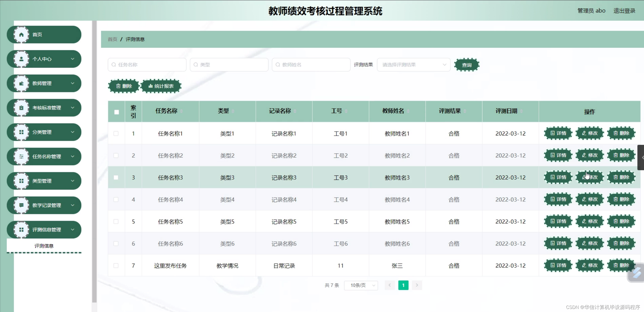Viewport: 644px width, 312px height.
Task: Open the 评测结果 selection dropdown
Action: pyautogui.click(x=414, y=65)
